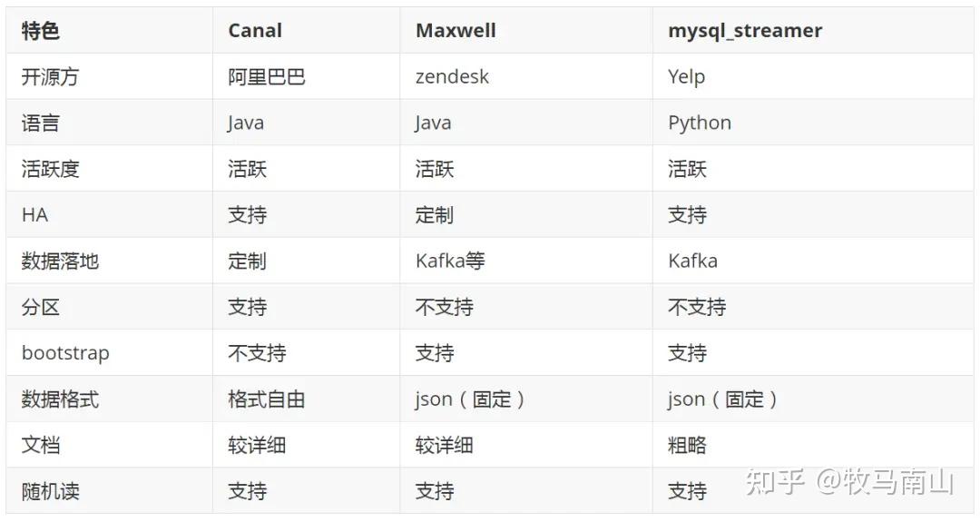The image size is (980, 522).
Task: Select the 阿里巴巴 cell
Action: point(267,76)
